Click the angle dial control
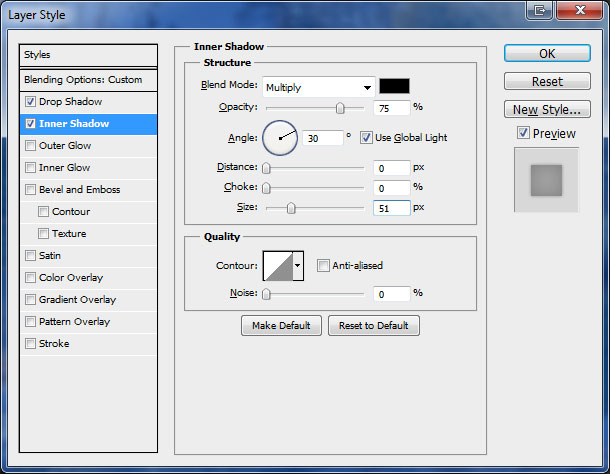The height and width of the screenshot is (474, 610). click(x=280, y=138)
